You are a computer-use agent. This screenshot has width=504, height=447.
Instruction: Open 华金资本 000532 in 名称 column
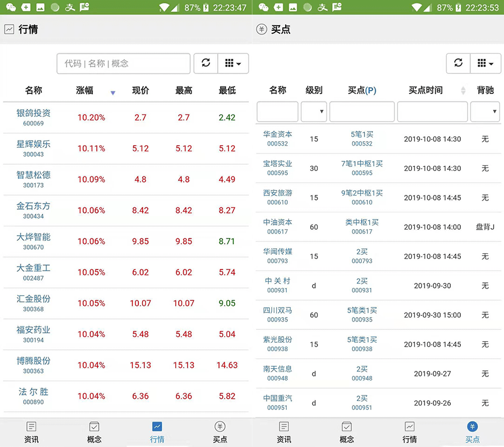pos(277,138)
